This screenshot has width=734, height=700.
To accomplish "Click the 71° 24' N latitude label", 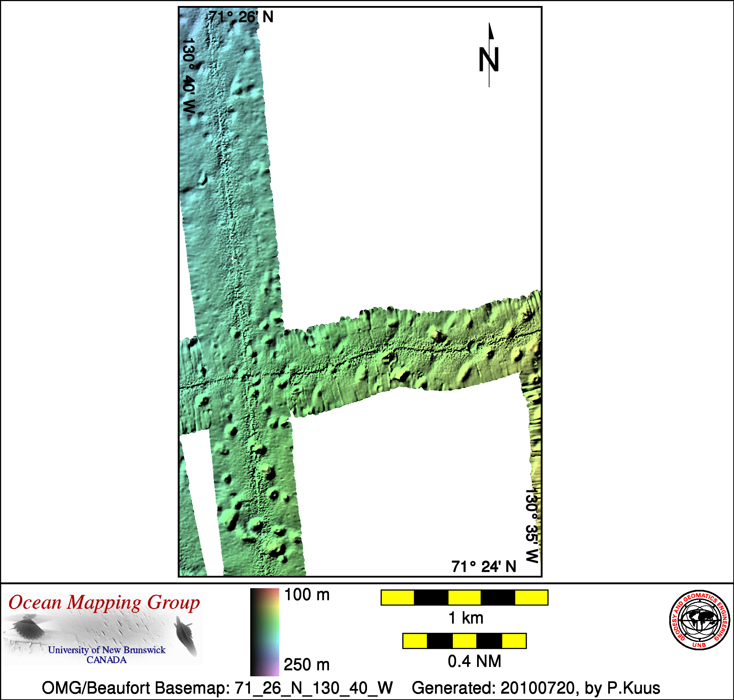I will (x=483, y=566).
